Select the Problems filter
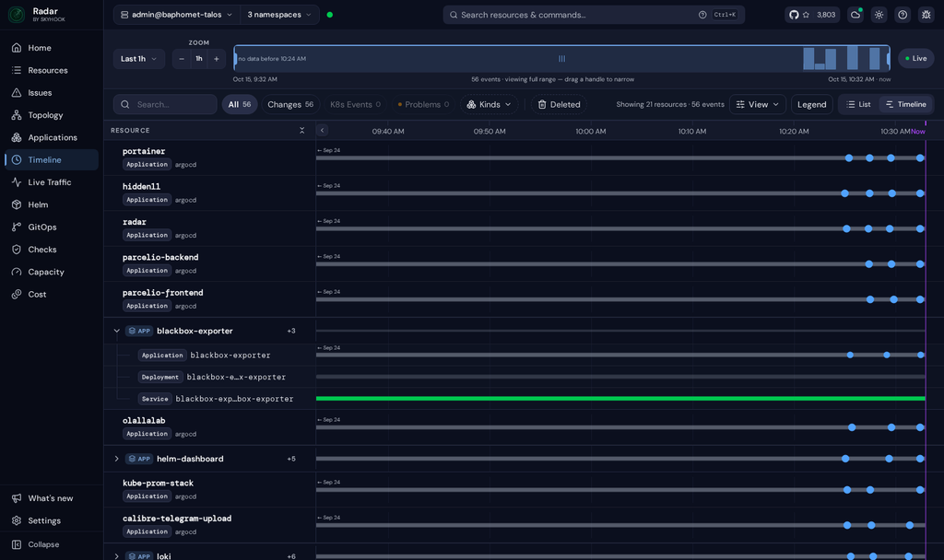This screenshot has height=560, width=944. click(423, 104)
